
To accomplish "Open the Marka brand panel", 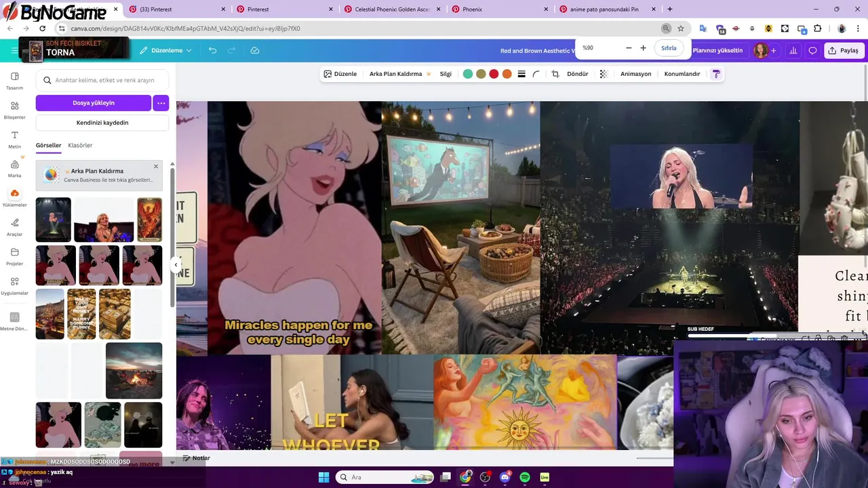I will (x=14, y=169).
